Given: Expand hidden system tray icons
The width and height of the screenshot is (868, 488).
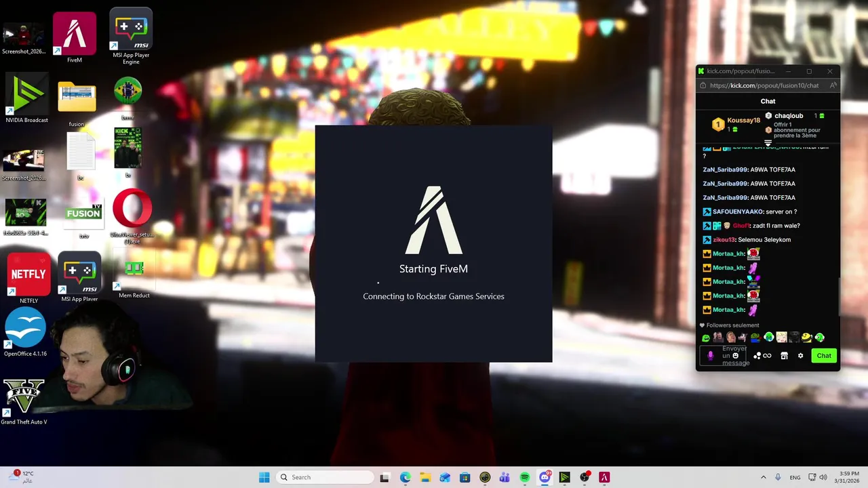Looking at the screenshot, I should coord(763,477).
